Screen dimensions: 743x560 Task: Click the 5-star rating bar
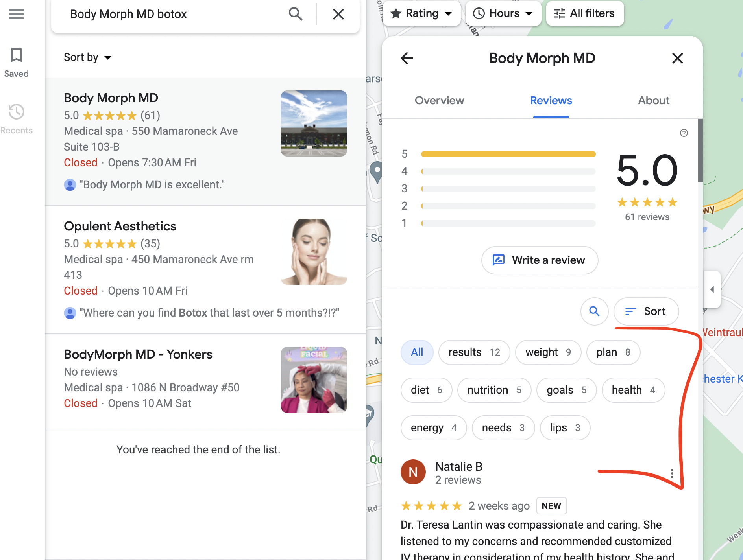pos(508,154)
